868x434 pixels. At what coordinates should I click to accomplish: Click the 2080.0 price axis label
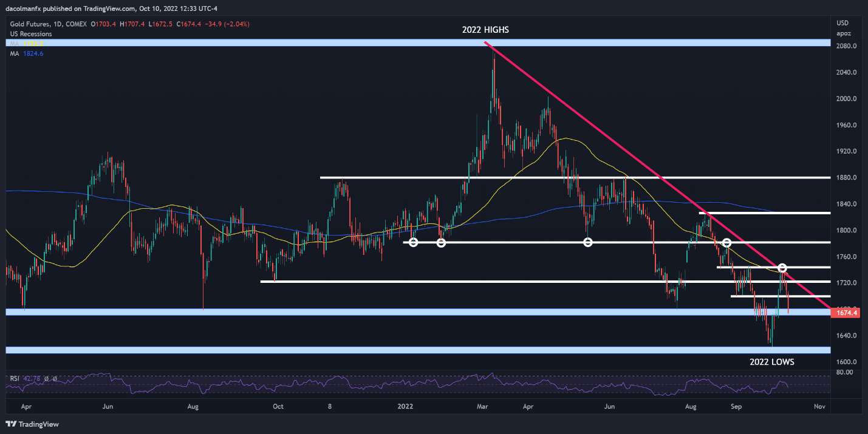846,46
